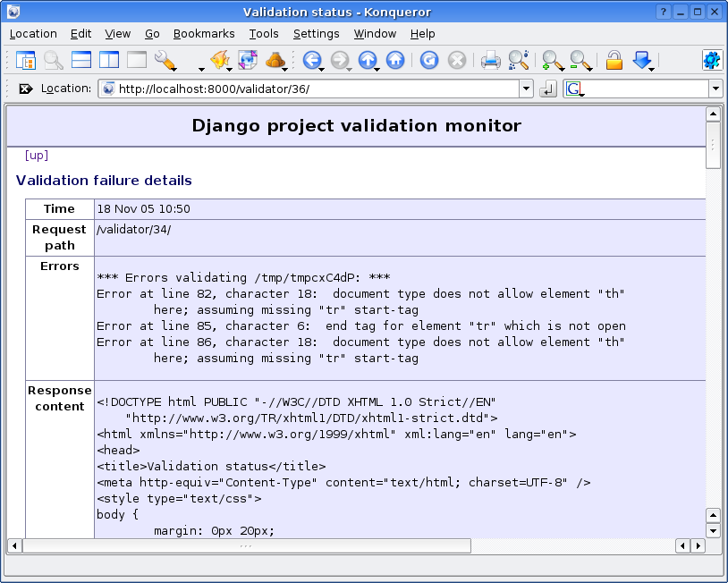Click the padlock security icon

click(x=614, y=60)
